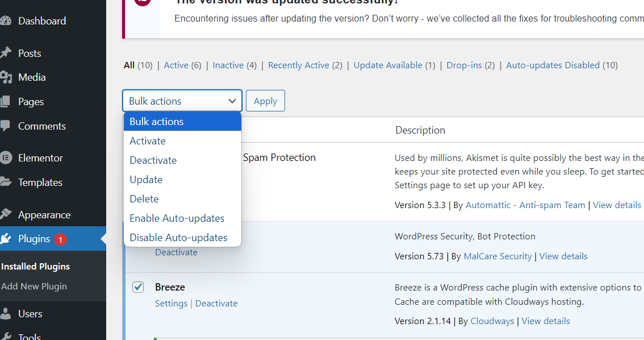Open the MalCare Security author link
This screenshot has height=340, width=644.
click(497, 256)
